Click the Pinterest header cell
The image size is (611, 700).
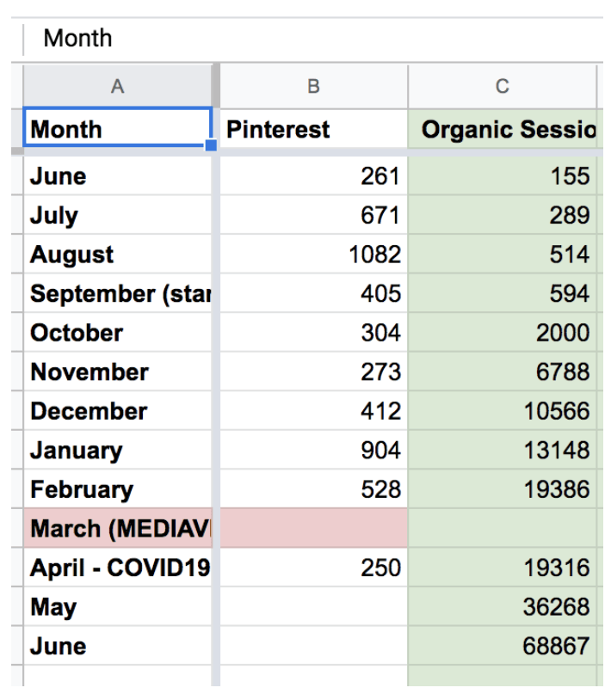tap(313, 130)
